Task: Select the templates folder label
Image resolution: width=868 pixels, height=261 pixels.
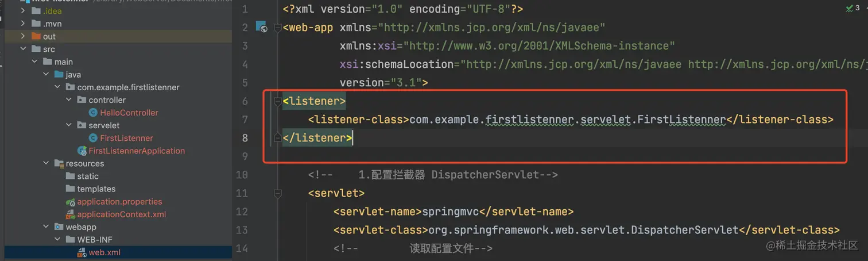Action: pos(96,189)
